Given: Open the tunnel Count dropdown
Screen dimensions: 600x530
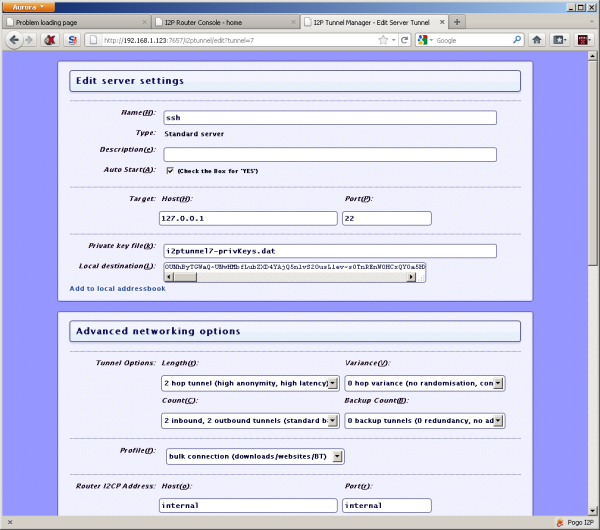Looking at the screenshot, I should pos(250,421).
